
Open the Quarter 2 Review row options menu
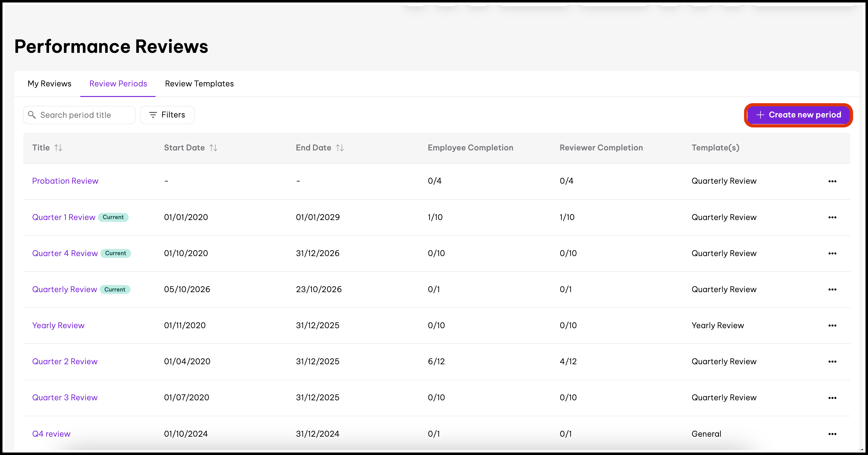click(x=832, y=362)
